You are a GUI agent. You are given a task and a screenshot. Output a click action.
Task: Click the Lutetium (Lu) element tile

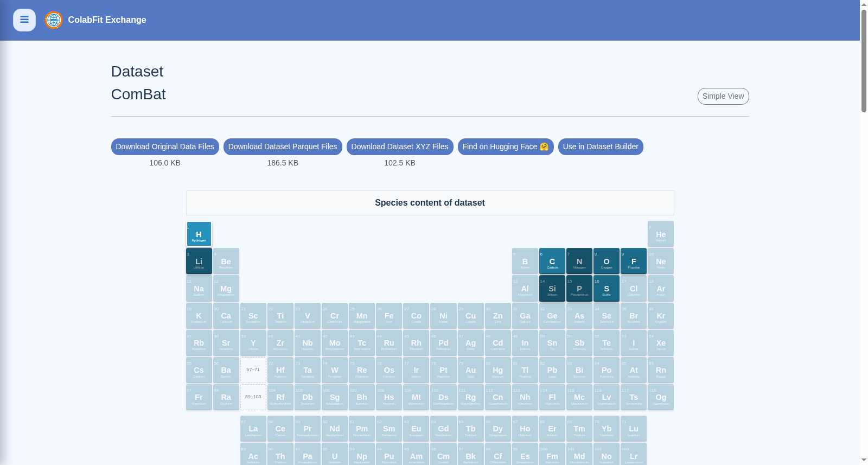pos(634,429)
